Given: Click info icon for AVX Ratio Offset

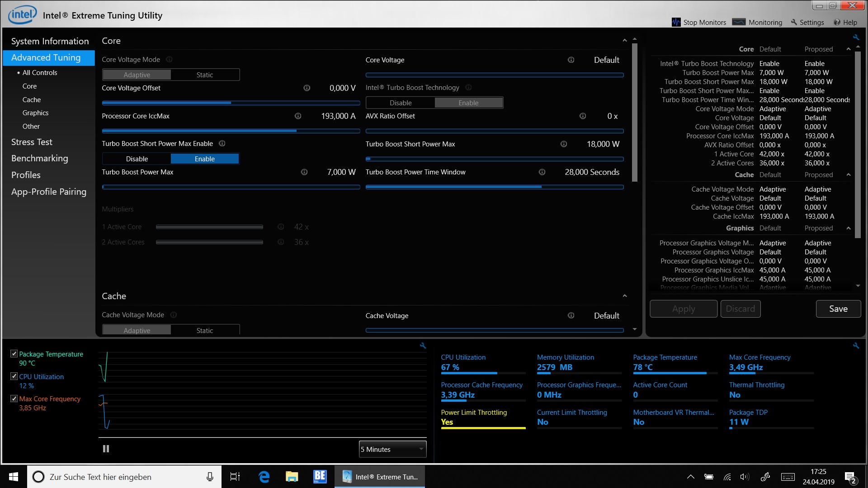Looking at the screenshot, I should pyautogui.click(x=583, y=116).
